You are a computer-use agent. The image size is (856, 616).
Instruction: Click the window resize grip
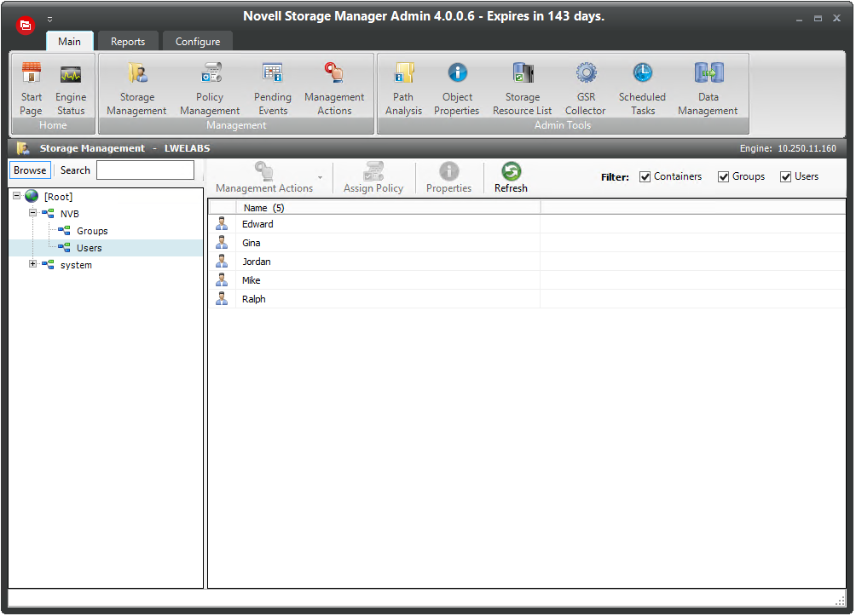841,601
